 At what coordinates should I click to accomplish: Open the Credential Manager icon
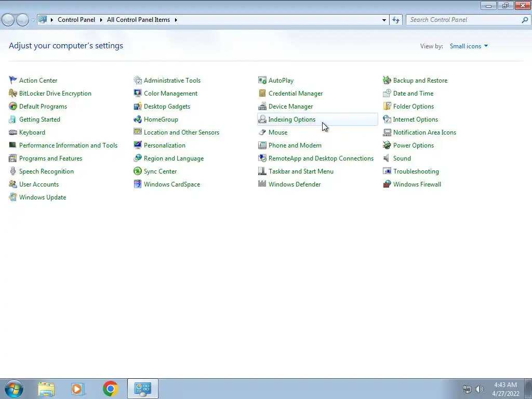click(262, 93)
